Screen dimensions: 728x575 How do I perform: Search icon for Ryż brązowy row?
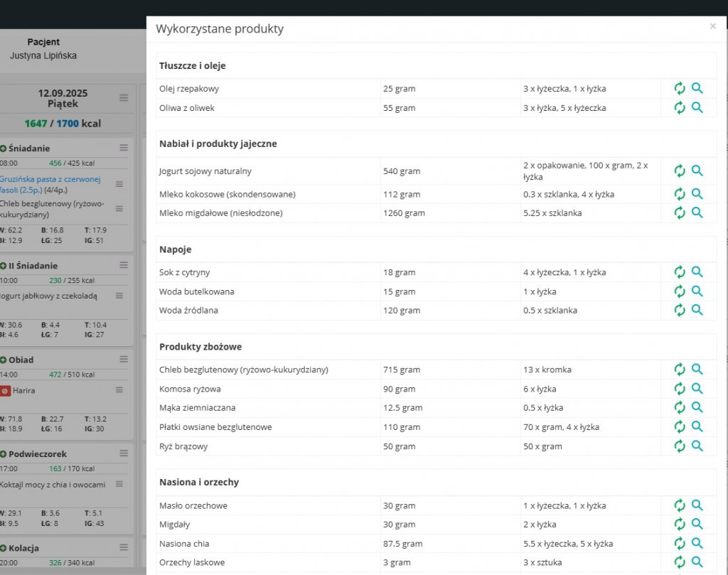697,446
